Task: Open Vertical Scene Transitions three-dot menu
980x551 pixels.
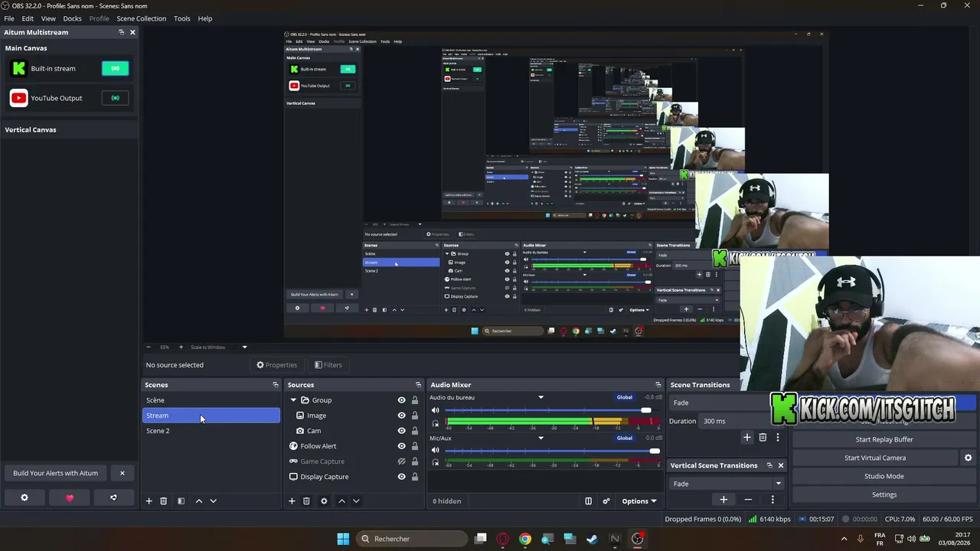Action: tap(773, 500)
